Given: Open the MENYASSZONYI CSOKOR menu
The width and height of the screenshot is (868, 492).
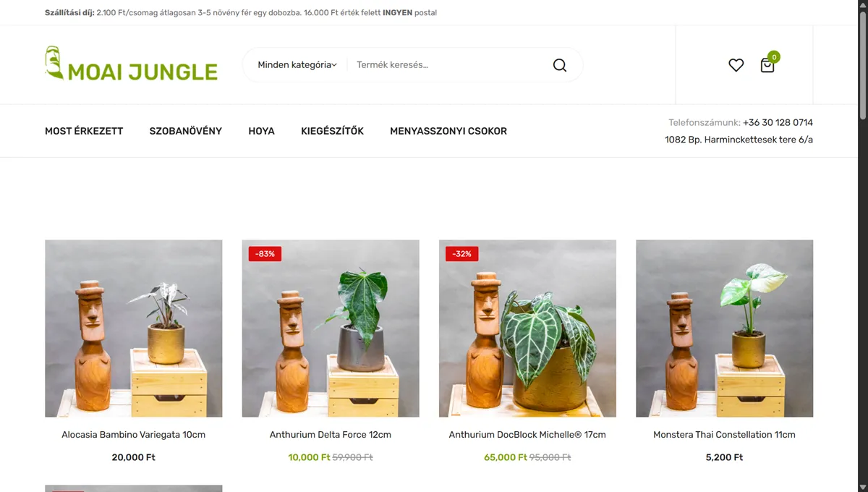Looking at the screenshot, I should click(448, 131).
